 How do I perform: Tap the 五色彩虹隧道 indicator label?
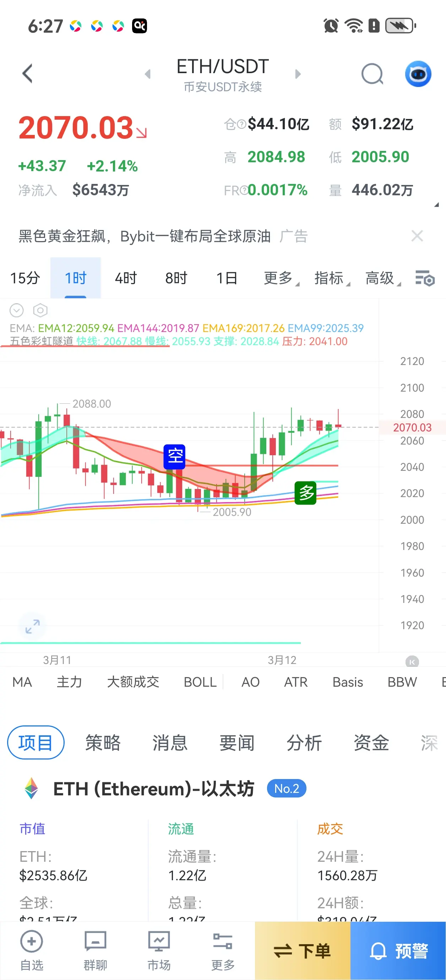pos(42,341)
